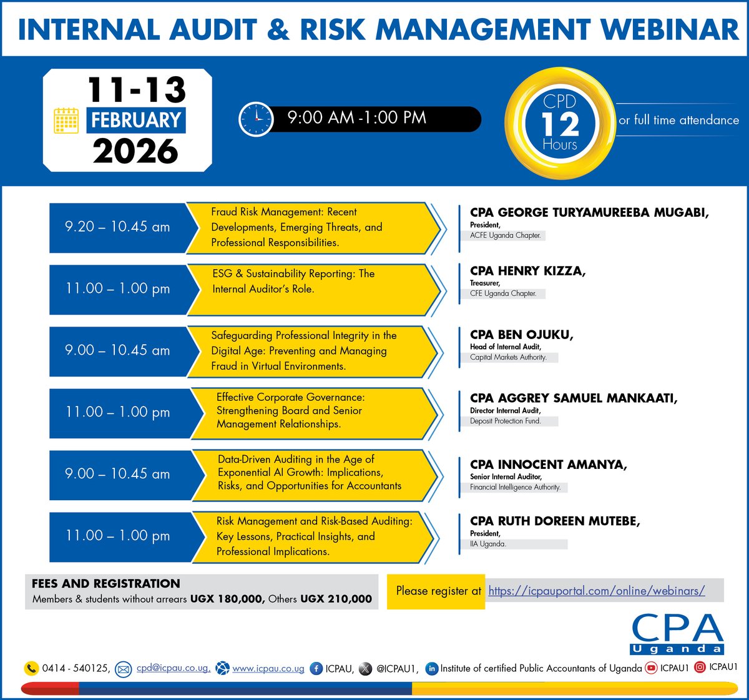Click the Treasurer title under Henry Kizza
Image resolution: width=749 pixels, height=700 pixels.
[x=485, y=283]
